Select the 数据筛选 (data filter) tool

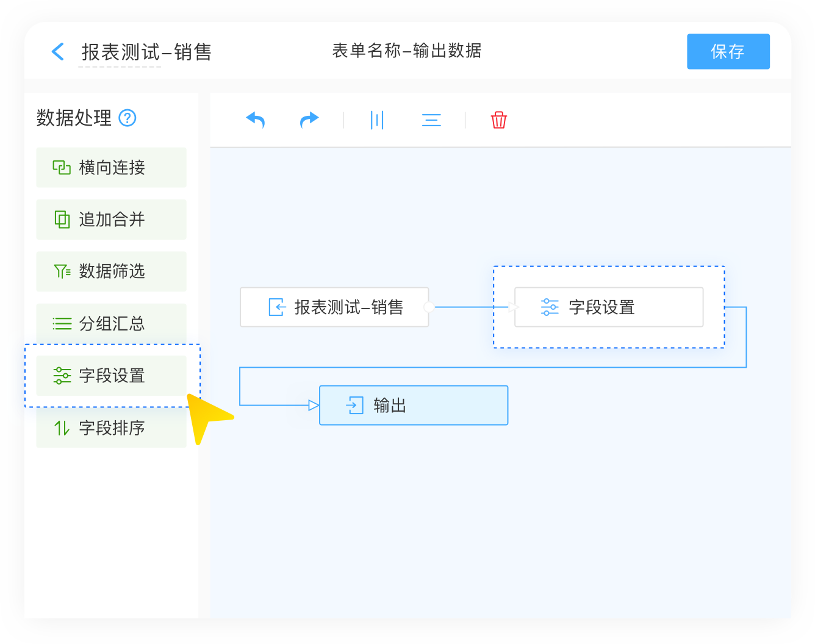(x=111, y=271)
